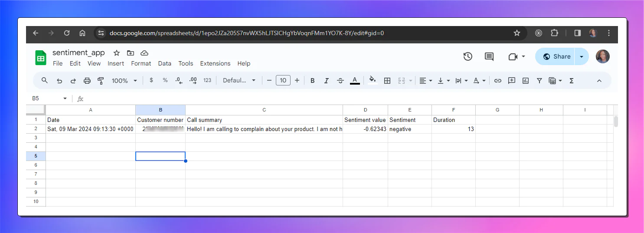Click the browser back arrow
644x233 pixels.
(36, 33)
